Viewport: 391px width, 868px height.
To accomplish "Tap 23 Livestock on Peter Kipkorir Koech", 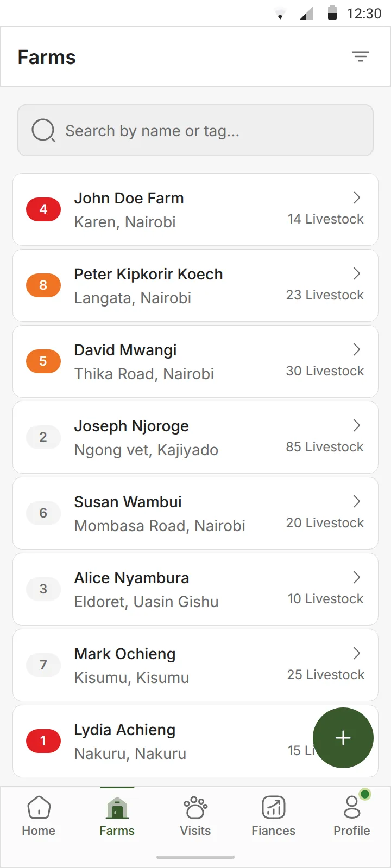I will click(325, 295).
